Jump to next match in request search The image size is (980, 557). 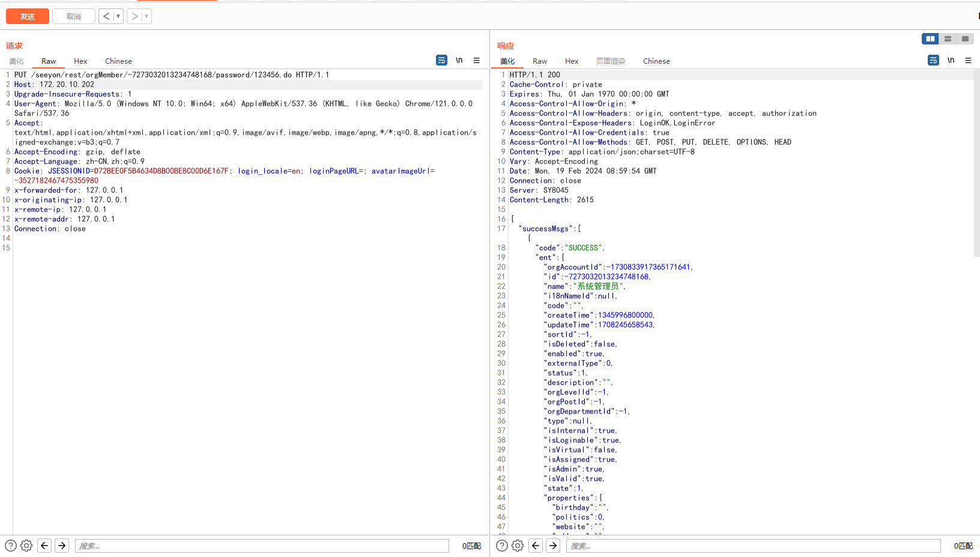point(62,546)
